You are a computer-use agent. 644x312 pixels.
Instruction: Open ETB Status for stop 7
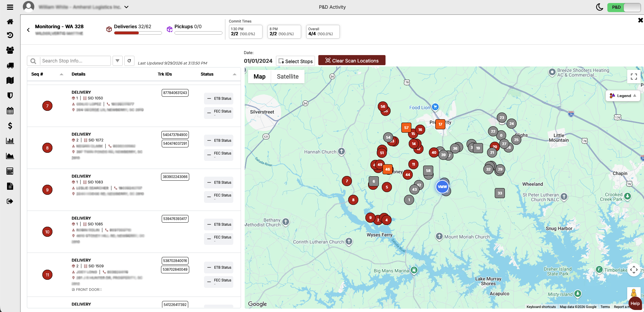coord(219,98)
